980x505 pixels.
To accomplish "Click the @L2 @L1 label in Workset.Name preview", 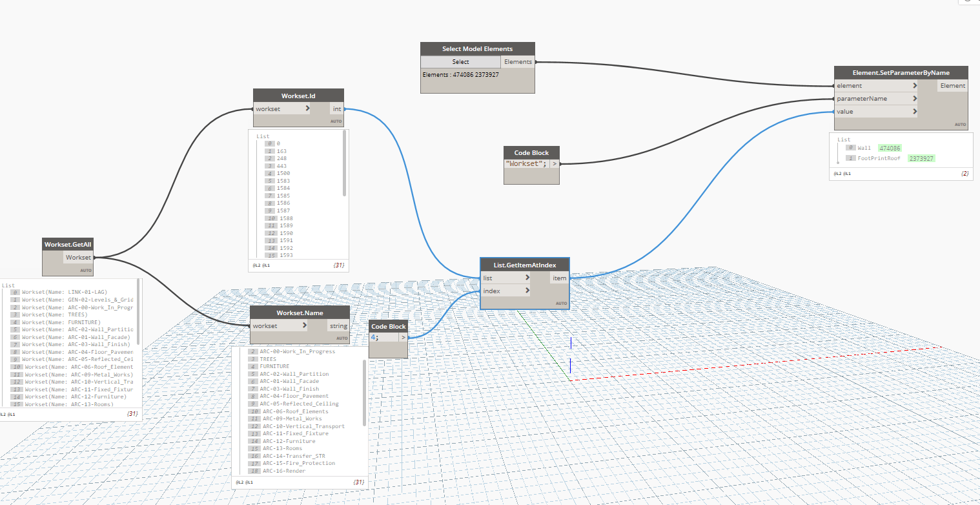I will (244, 482).
